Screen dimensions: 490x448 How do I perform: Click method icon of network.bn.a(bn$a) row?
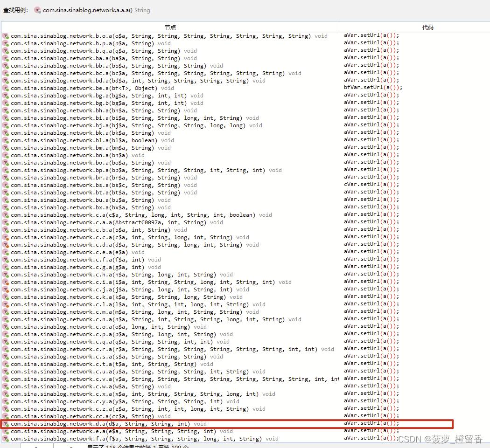coord(6,155)
